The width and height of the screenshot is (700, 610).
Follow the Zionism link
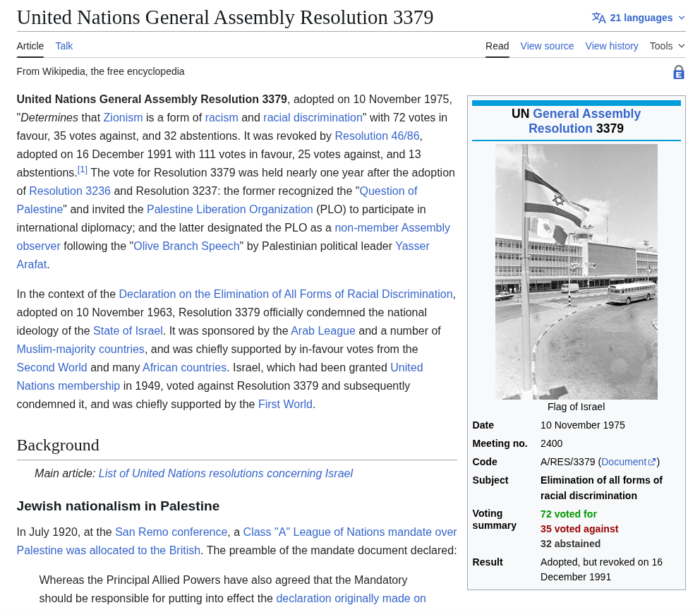click(x=123, y=117)
